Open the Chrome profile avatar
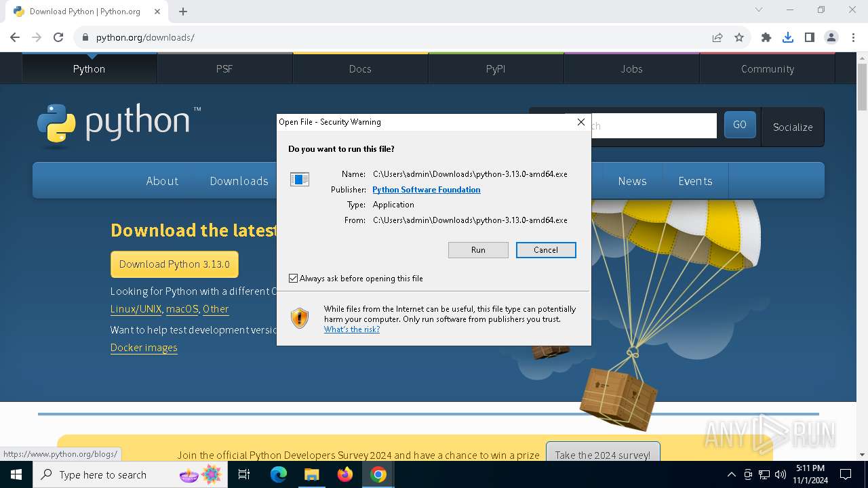 [x=831, y=37]
